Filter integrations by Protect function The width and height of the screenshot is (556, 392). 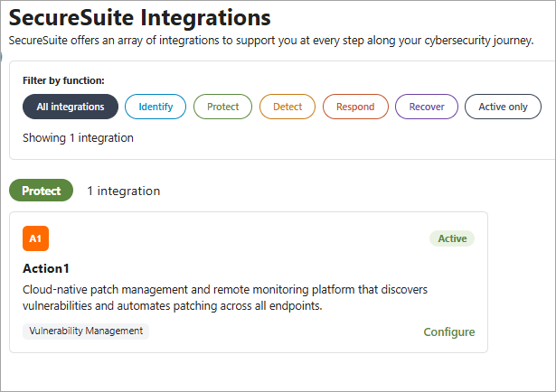pyautogui.click(x=222, y=107)
